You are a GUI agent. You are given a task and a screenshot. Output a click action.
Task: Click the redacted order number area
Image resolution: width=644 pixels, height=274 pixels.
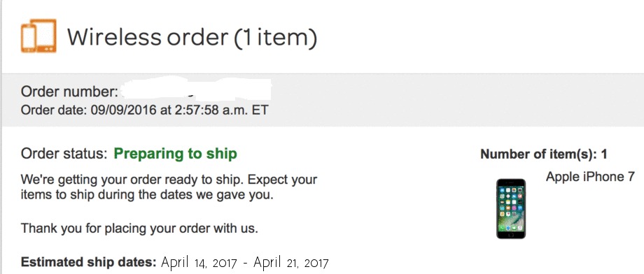196,89
